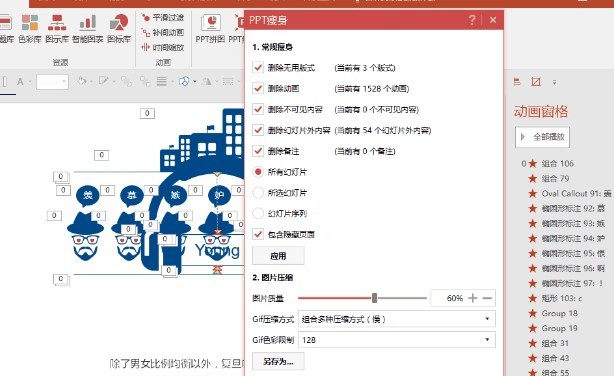Viewport: 614px width, 376px height.
Task: Click the 妒 speech bubble on the slide
Action: point(219,195)
